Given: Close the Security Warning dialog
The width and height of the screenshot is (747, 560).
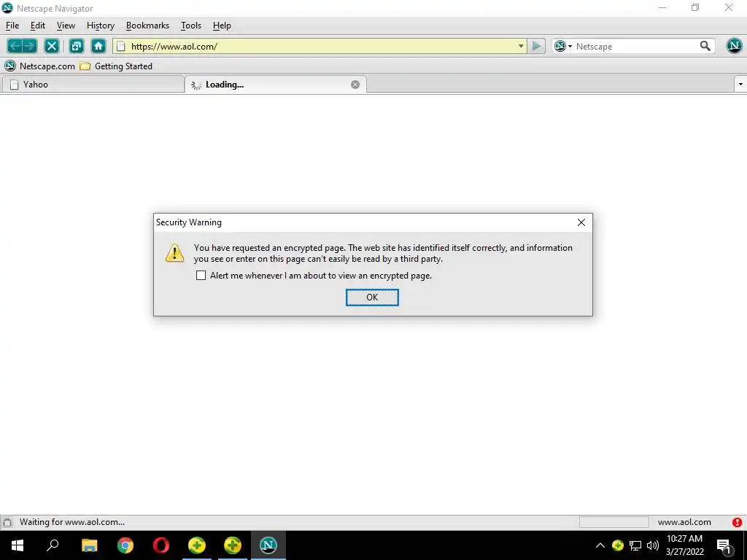Looking at the screenshot, I should click(x=581, y=222).
